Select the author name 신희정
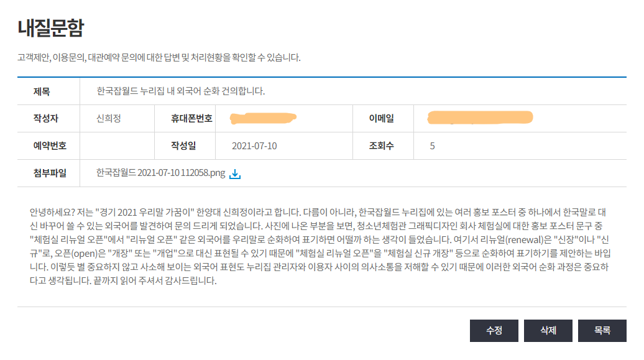 [109, 118]
